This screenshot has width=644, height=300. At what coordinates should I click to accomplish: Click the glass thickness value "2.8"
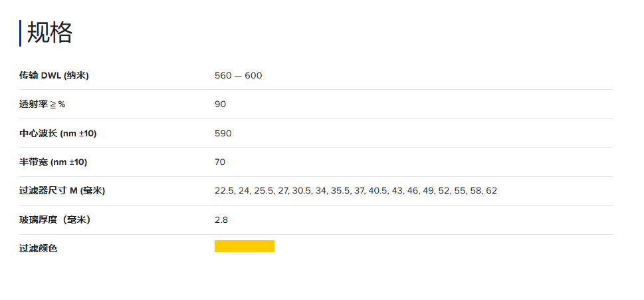[x=221, y=220]
